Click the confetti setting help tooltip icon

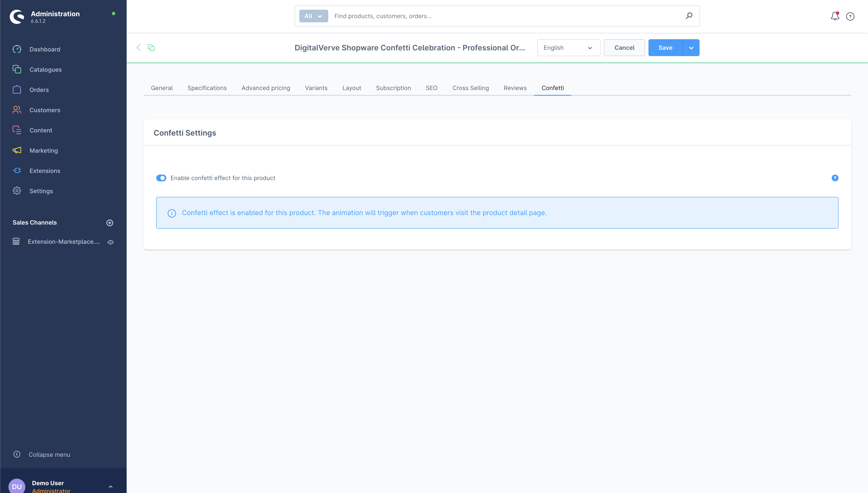tap(835, 178)
